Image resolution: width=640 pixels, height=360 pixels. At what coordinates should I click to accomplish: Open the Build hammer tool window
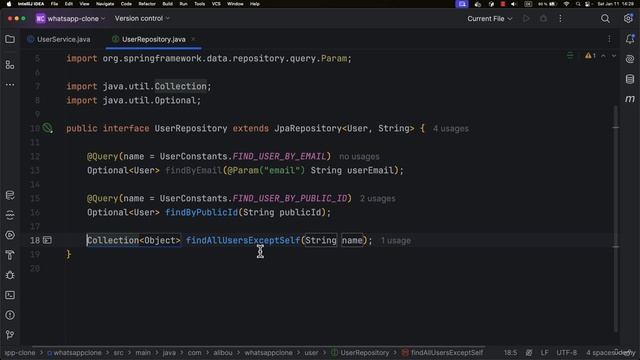[10, 255]
